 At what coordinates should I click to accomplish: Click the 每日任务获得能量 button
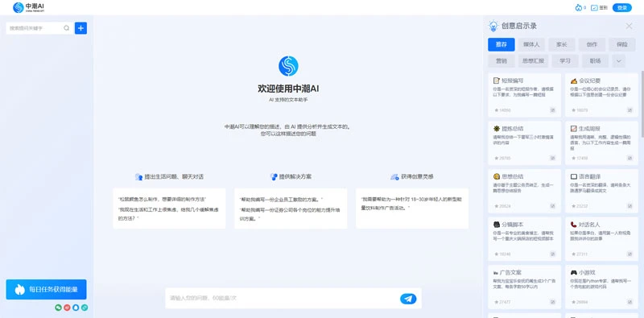46,289
